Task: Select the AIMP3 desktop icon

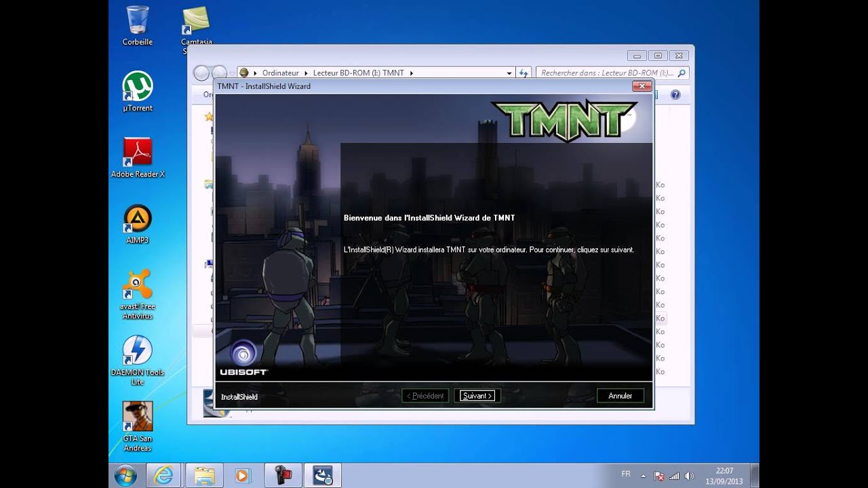Action: coord(138,224)
